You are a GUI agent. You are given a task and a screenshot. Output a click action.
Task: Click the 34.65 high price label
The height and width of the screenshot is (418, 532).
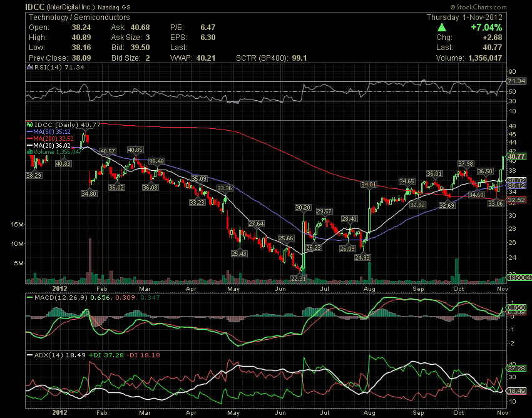(407, 181)
